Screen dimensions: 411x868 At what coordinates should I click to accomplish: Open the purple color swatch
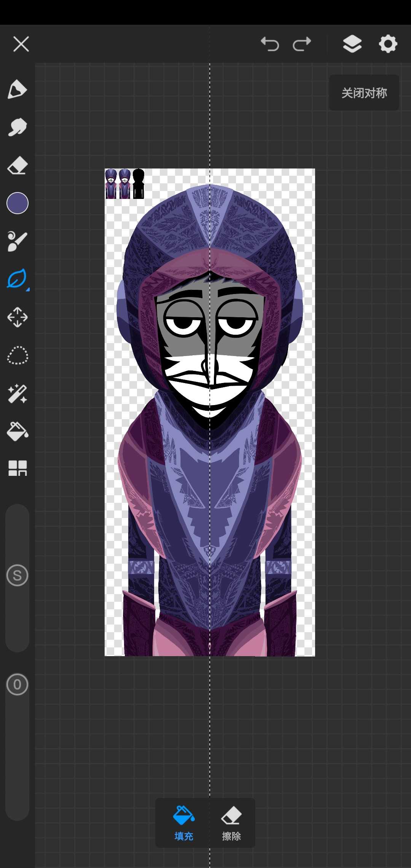tap(18, 203)
